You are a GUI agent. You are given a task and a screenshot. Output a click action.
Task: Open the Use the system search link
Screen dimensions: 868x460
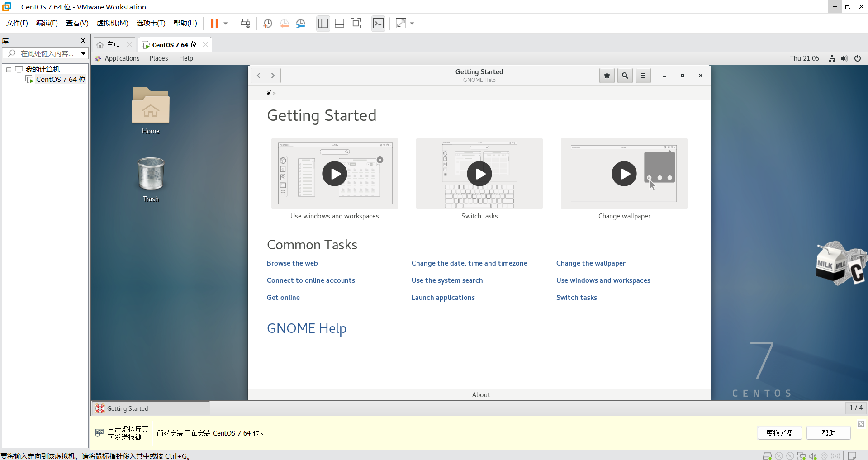click(x=447, y=280)
